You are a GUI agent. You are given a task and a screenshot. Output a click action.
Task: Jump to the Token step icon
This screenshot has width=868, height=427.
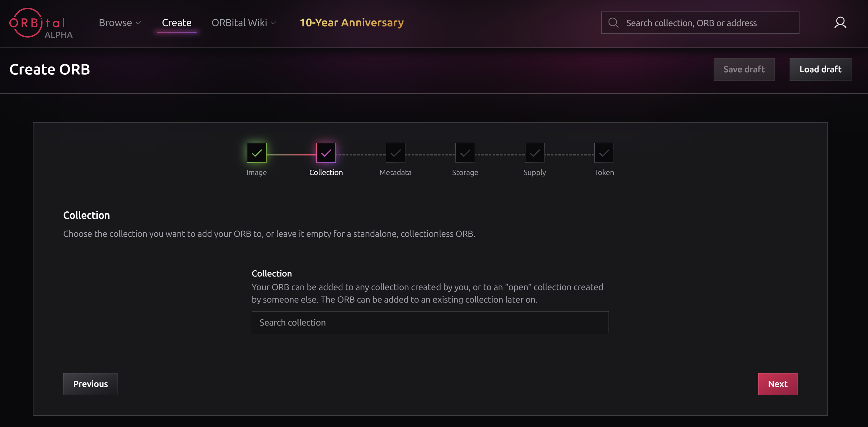[604, 153]
